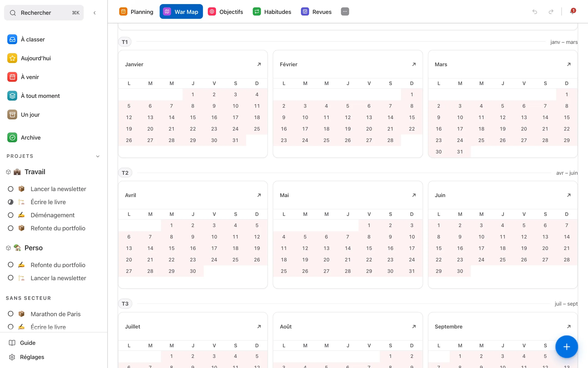Click the T3 quarter label
This screenshot has width=588, height=368.
coord(125,304)
